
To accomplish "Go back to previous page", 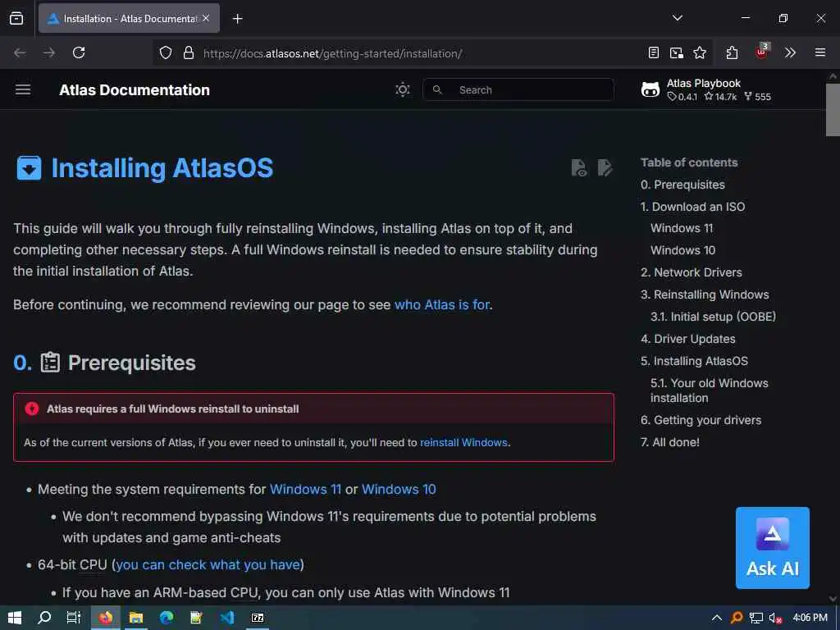I will (20, 52).
